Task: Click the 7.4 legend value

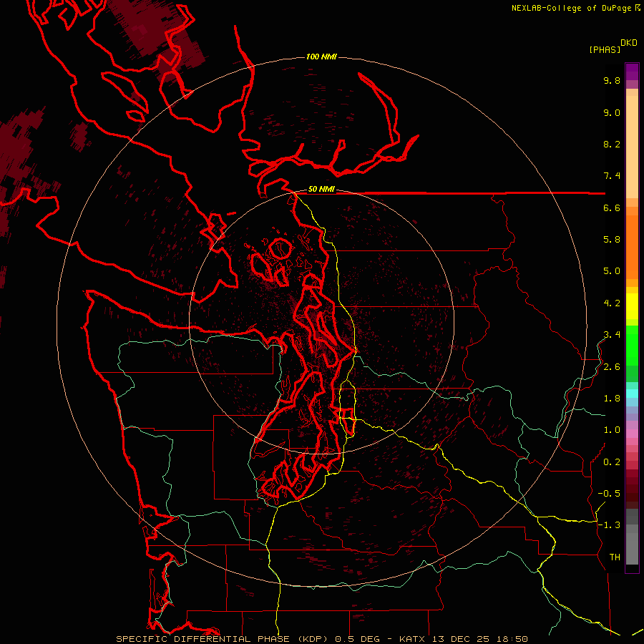Action: point(612,176)
